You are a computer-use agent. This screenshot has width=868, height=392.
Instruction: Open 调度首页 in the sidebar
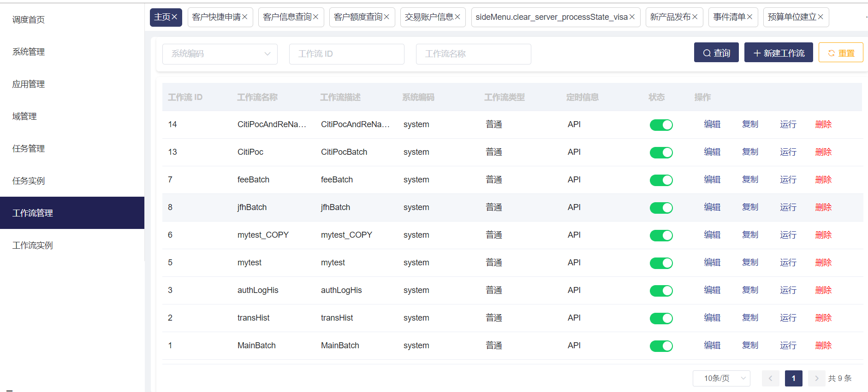tap(72, 19)
